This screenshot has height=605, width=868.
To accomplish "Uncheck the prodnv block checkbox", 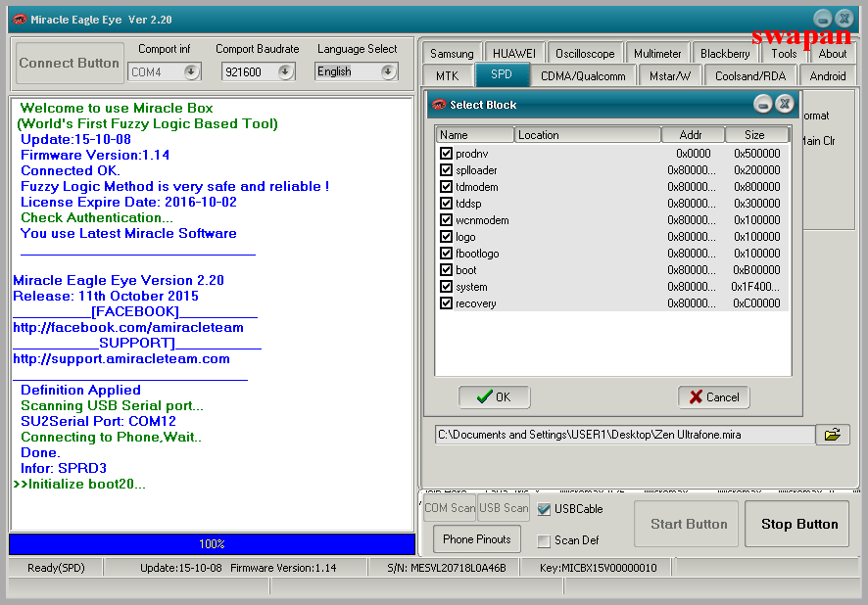I will pos(446,153).
